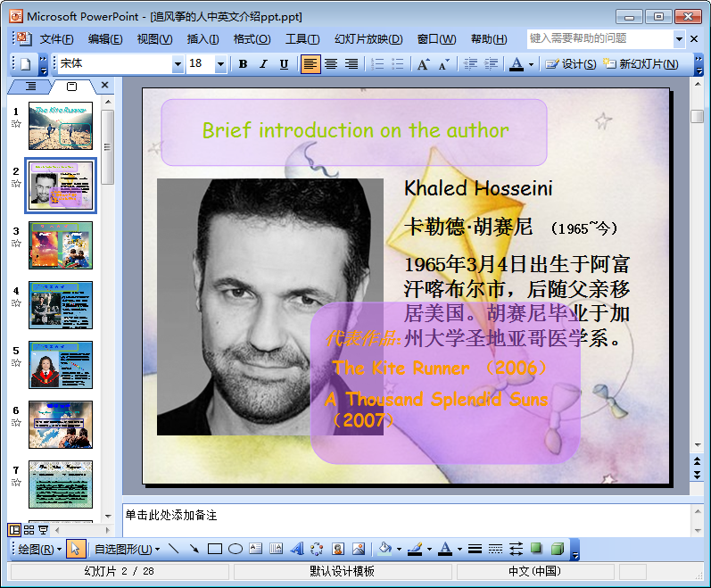Viewport: 711px width, 588px height.
Task: Open the font name 宋体 dropdown
Action: point(178,64)
